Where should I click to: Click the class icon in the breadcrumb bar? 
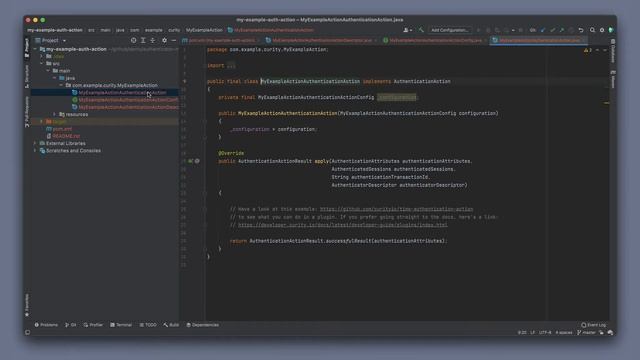(x=230, y=30)
